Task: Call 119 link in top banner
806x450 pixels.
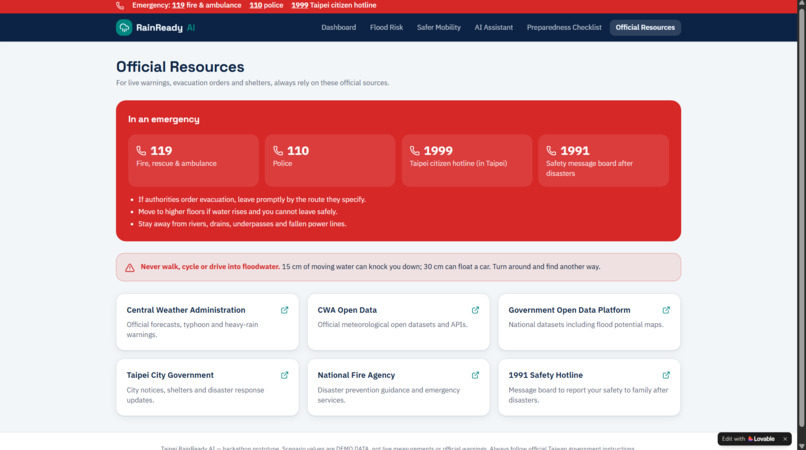Action: pyautogui.click(x=178, y=5)
